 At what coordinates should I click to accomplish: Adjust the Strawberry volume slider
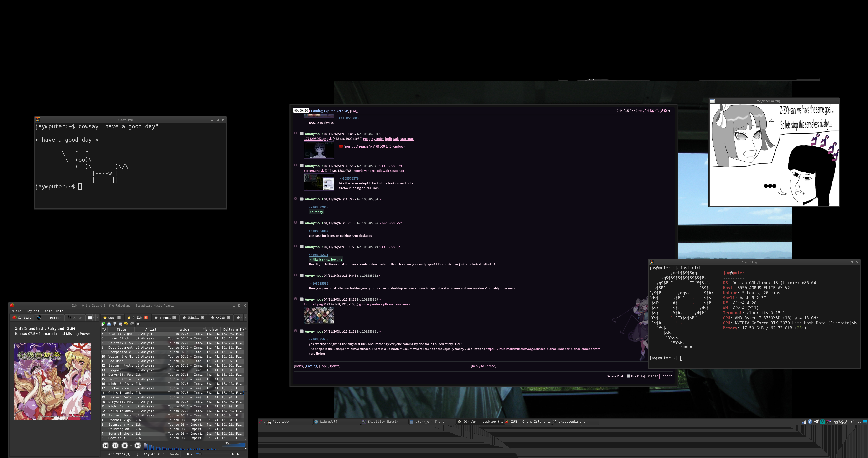(x=234, y=445)
